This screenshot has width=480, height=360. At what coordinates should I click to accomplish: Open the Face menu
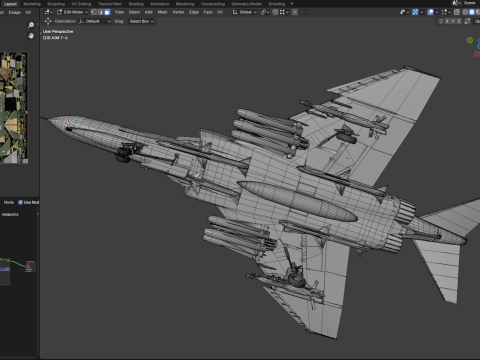pyautogui.click(x=208, y=12)
